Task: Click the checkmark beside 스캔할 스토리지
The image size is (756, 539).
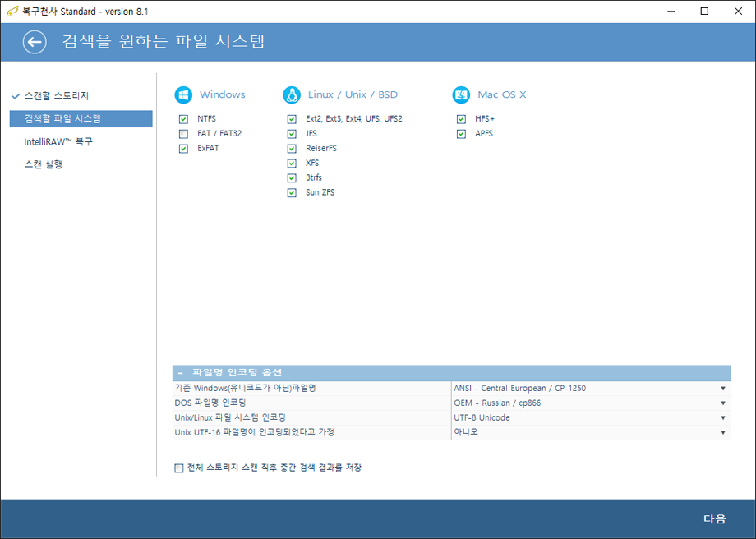Action: click(16, 96)
